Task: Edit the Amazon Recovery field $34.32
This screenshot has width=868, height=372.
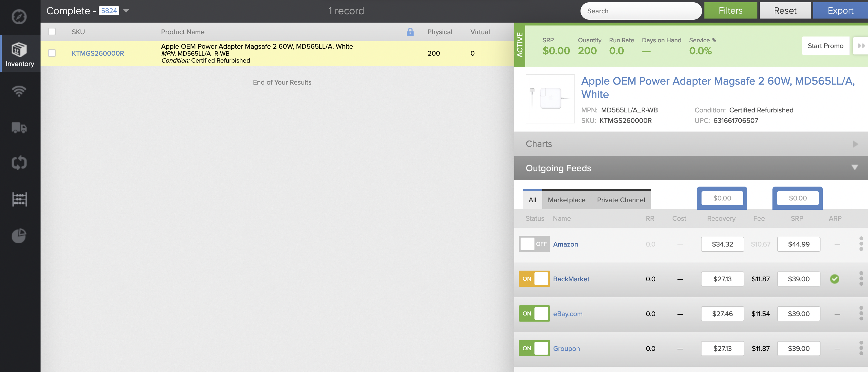Action: [x=722, y=244]
